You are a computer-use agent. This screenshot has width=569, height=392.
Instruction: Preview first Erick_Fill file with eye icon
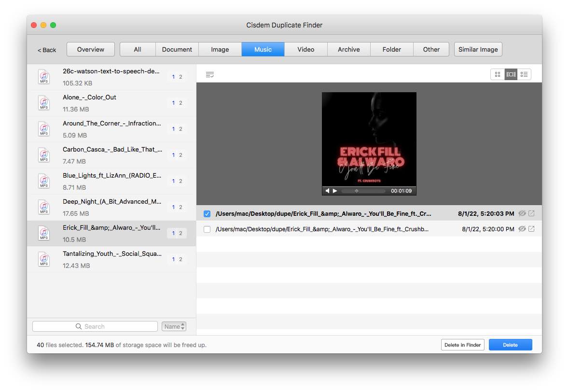(x=522, y=213)
